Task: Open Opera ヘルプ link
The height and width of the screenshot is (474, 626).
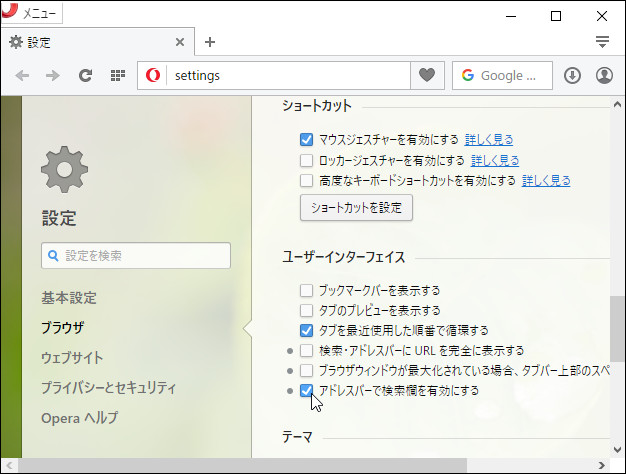Action: [79, 418]
